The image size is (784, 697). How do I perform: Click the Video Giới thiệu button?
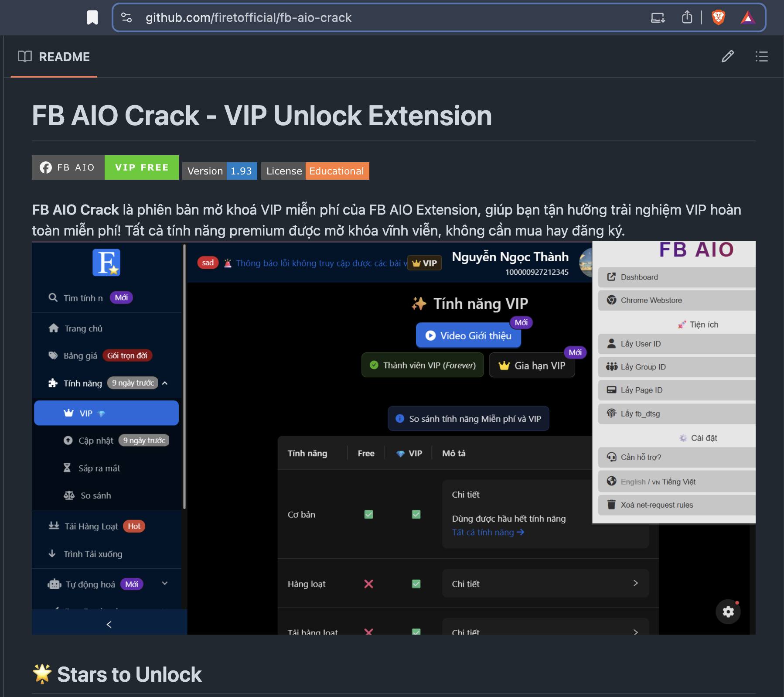[x=468, y=335]
